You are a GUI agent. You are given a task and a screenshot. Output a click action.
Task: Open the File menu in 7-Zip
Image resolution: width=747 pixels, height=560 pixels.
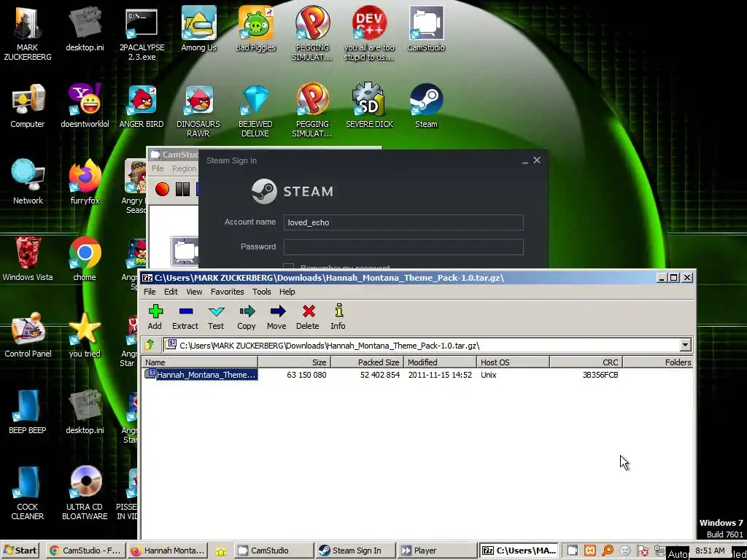click(x=150, y=292)
